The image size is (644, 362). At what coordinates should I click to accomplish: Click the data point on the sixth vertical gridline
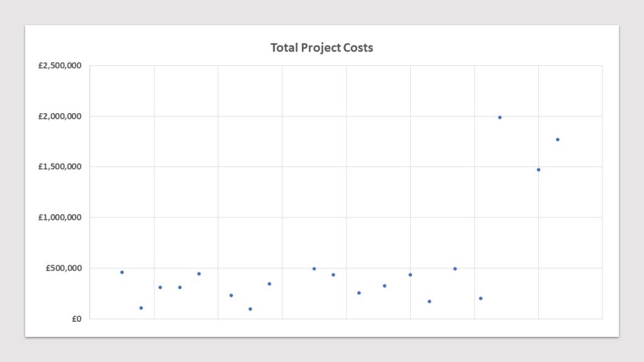tap(410, 275)
